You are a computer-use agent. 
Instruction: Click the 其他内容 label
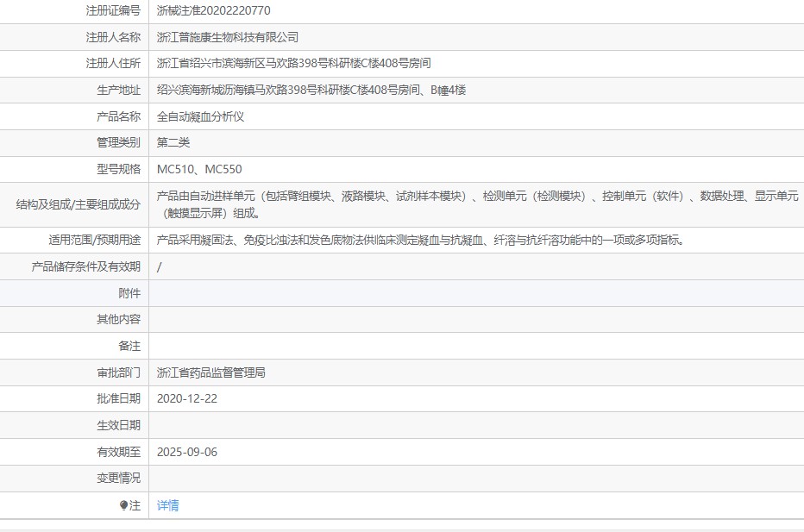click(x=118, y=319)
